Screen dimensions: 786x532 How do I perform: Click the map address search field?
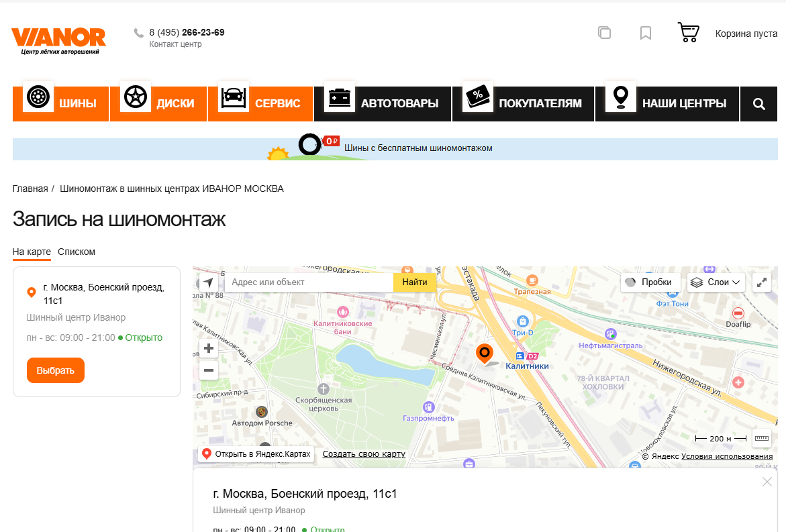click(x=309, y=282)
